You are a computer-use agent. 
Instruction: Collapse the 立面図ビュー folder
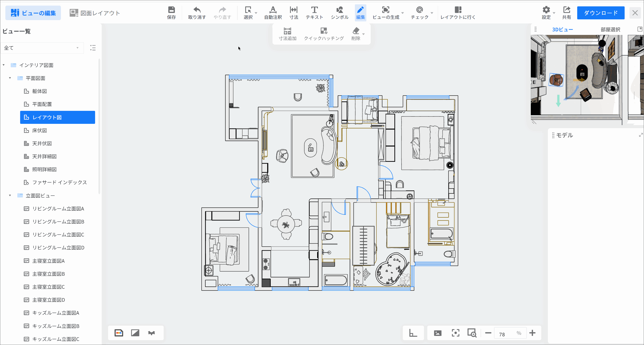[x=10, y=195]
